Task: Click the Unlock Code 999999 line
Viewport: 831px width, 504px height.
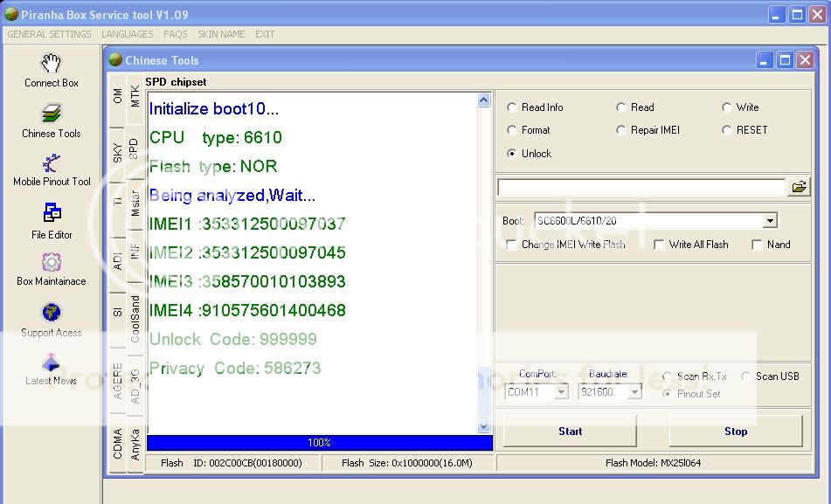Action: (x=233, y=339)
